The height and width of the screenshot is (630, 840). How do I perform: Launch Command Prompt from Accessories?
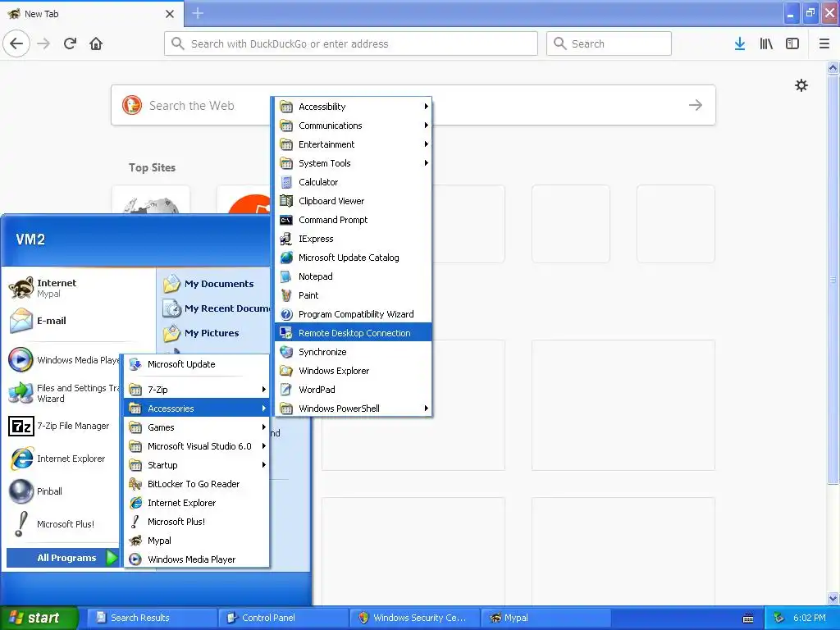pyautogui.click(x=353, y=220)
